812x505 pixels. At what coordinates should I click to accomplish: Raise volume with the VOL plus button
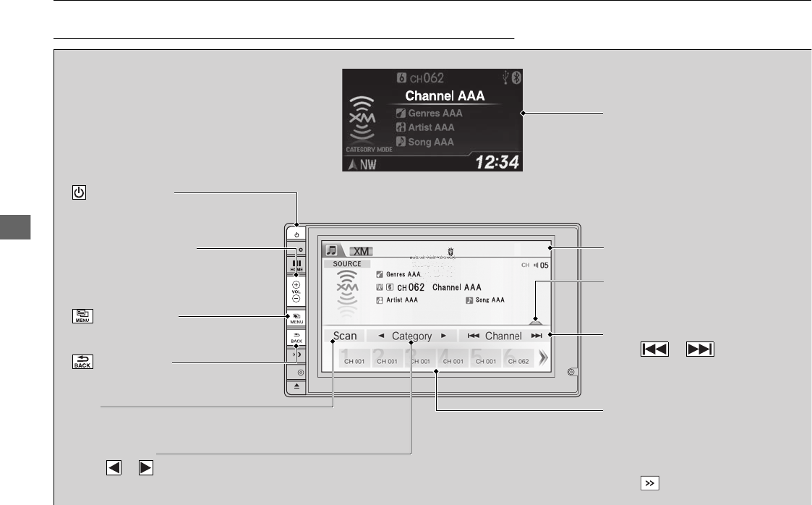pos(296,284)
